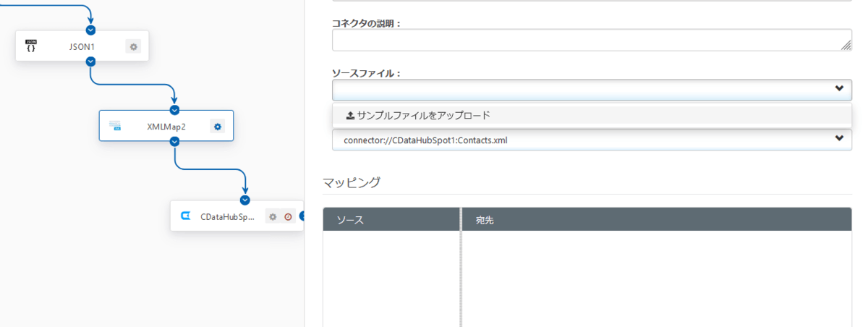Click splitter between ソース and 宛先 columns
The image size is (868, 327).
pyautogui.click(x=461, y=268)
